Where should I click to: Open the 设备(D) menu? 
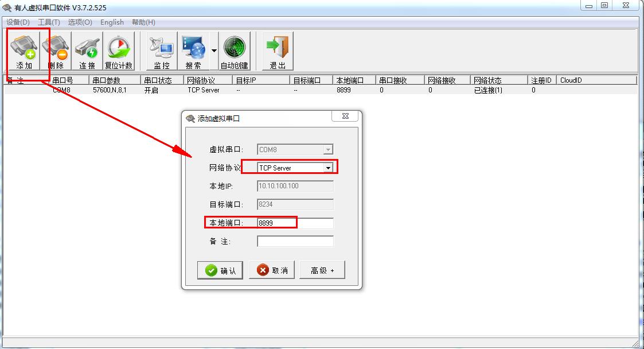18,22
